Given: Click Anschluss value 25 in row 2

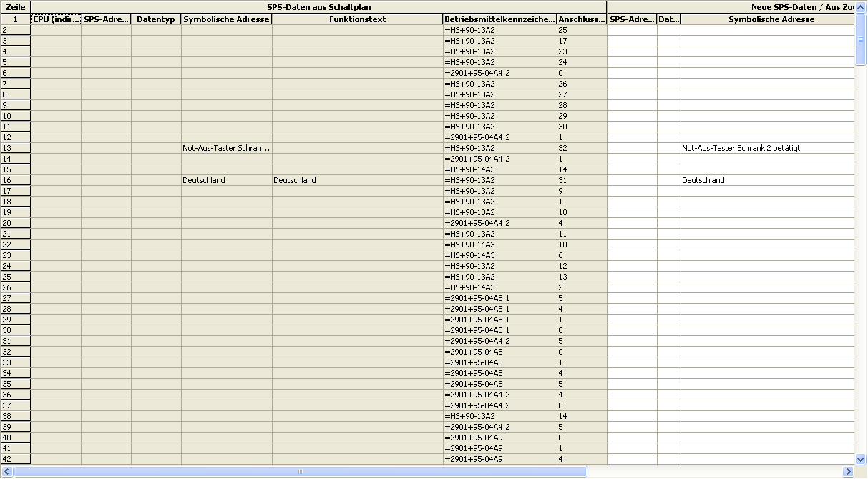Looking at the screenshot, I should pos(582,30).
